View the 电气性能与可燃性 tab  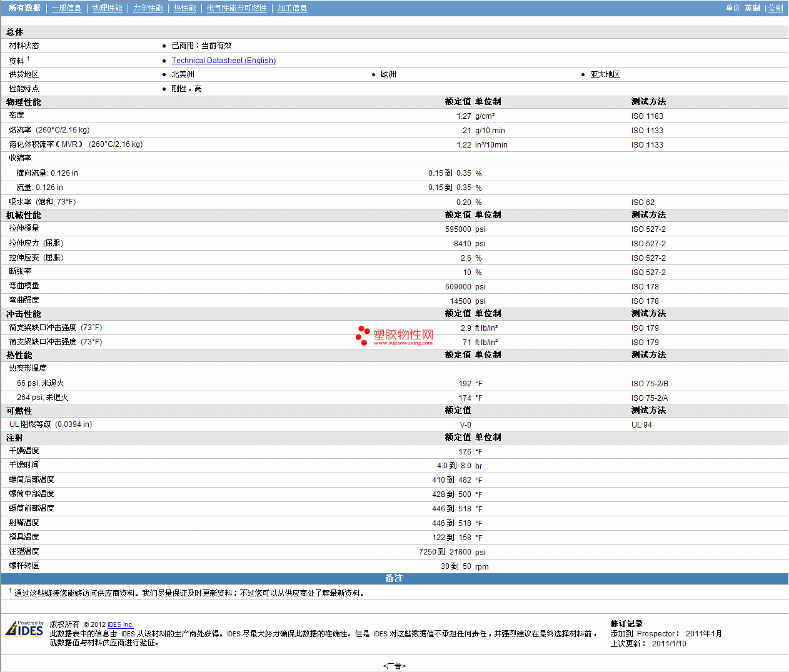pos(236,8)
